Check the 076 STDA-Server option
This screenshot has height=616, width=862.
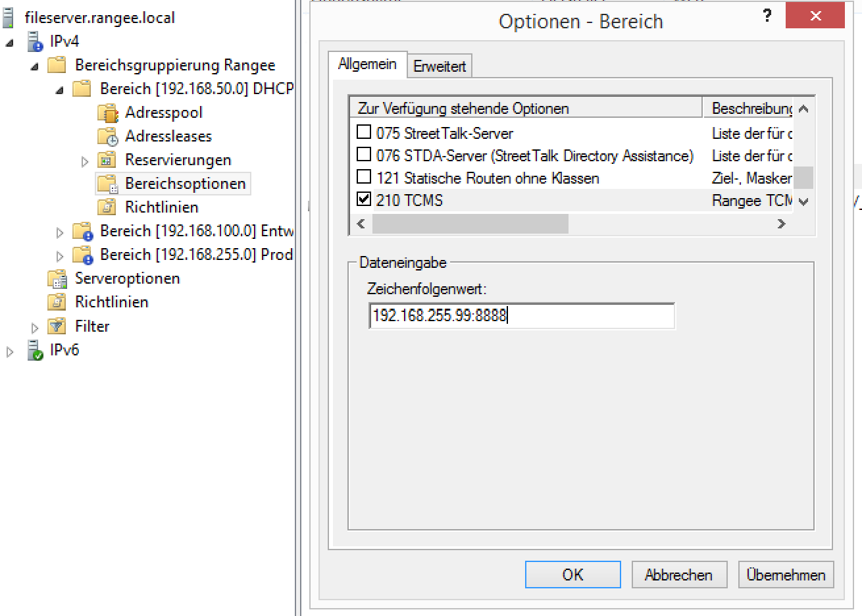coord(364,155)
